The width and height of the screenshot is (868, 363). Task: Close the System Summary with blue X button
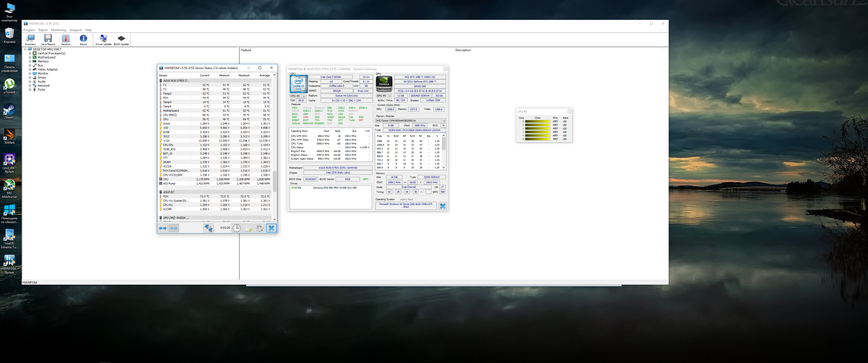coord(442,206)
